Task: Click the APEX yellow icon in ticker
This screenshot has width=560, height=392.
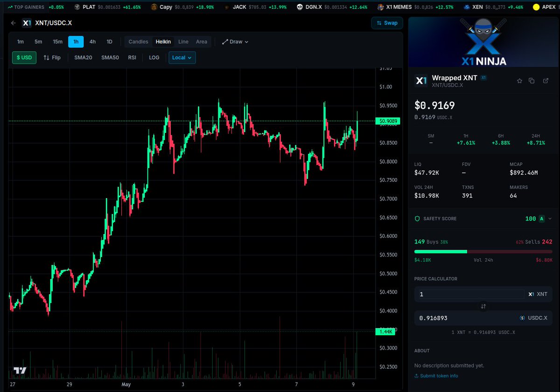Action: [536, 7]
